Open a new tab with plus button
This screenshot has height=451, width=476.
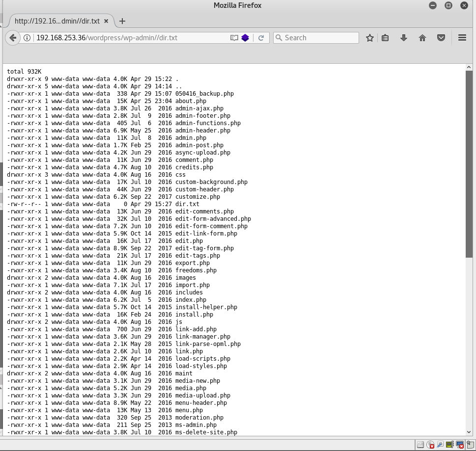(x=122, y=21)
